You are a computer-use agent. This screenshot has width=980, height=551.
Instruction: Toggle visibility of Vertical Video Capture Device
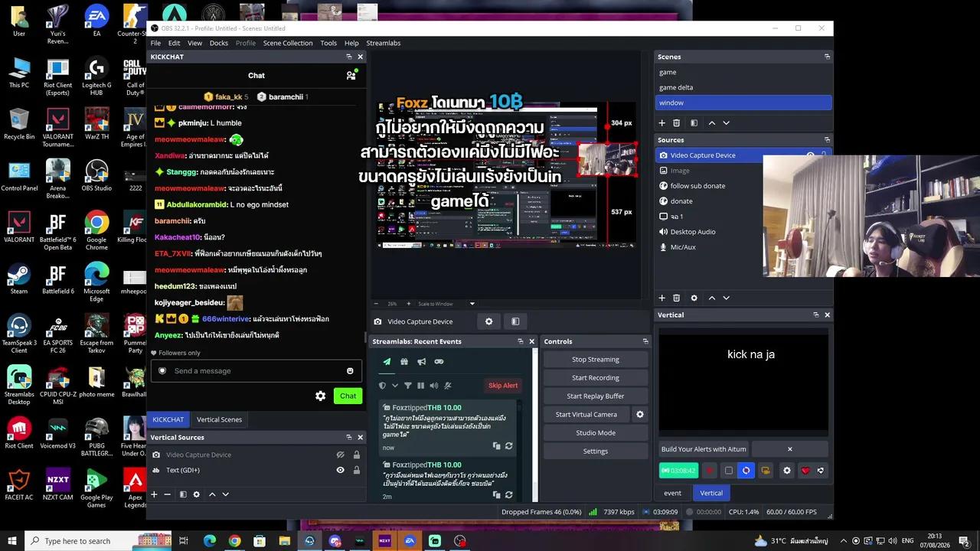tap(340, 455)
